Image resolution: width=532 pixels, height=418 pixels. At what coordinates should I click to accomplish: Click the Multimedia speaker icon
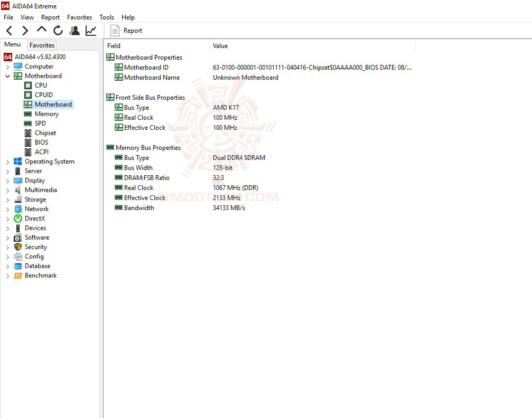(17, 190)
